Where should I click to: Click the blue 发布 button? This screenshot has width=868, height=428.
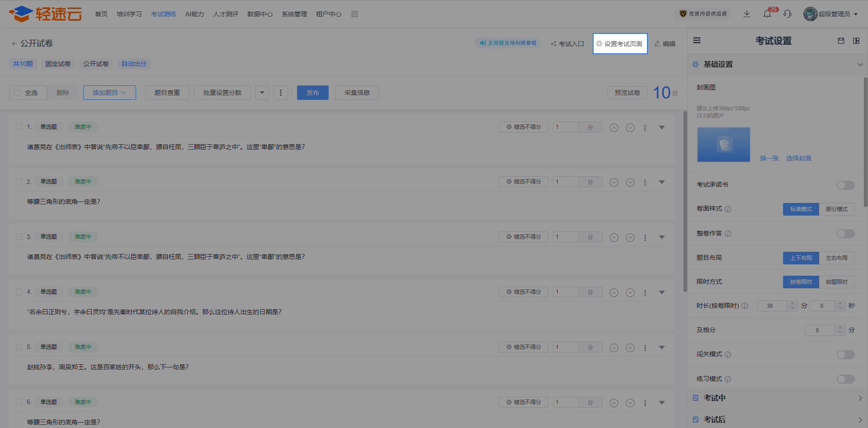tap(312, 93)
